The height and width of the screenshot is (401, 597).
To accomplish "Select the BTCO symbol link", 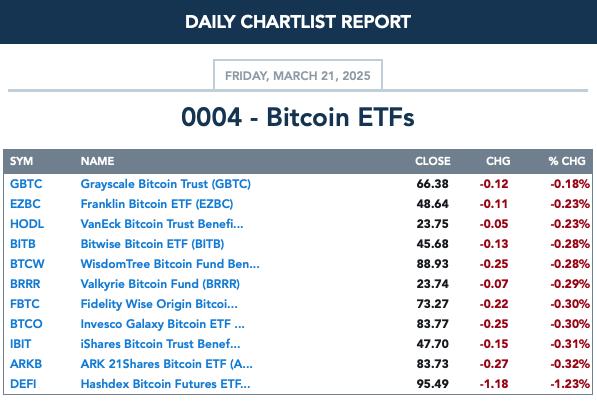I will coord(26,324).
